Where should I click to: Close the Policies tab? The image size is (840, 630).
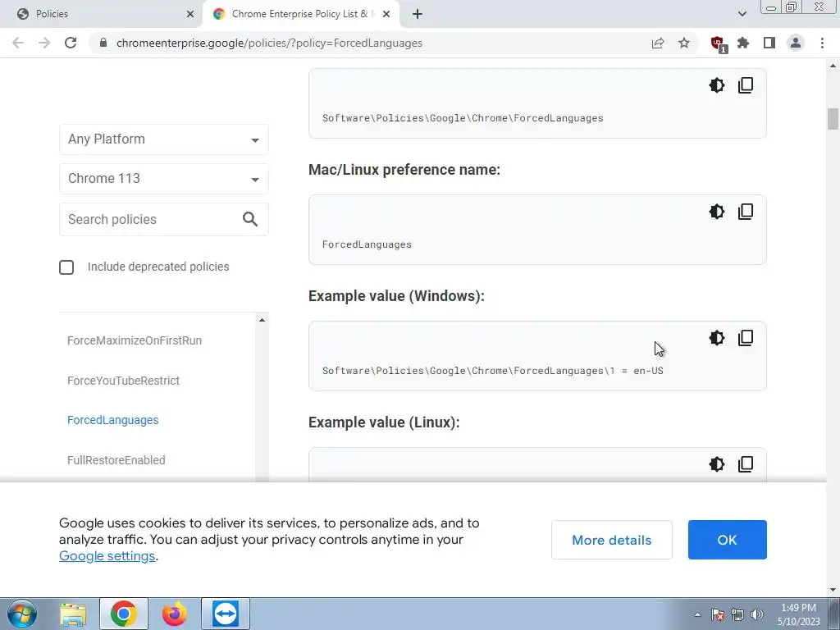[190, 14]
